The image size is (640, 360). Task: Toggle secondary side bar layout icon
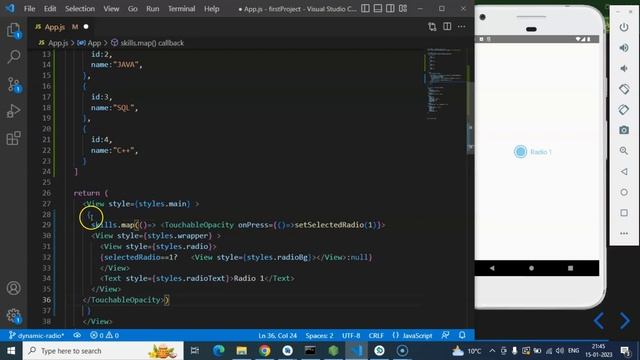390,9
